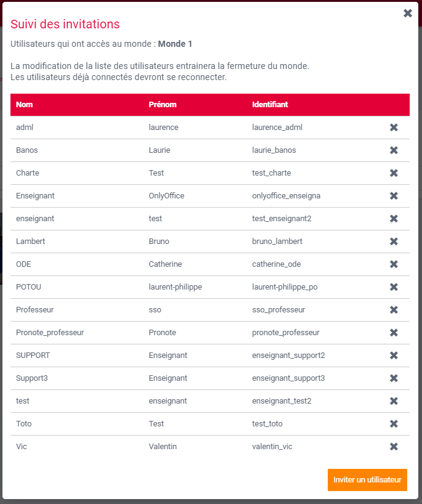The width and height of the screenshot is (422, 504).
Task: Remove laurent-philippe POTOU from list
Action: (394, 287)
